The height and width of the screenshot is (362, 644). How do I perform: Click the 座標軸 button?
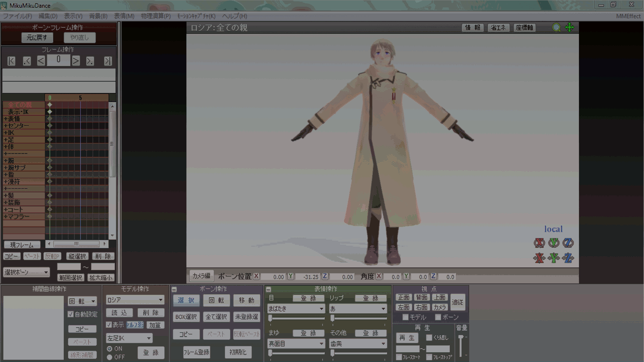coord(524,27)
